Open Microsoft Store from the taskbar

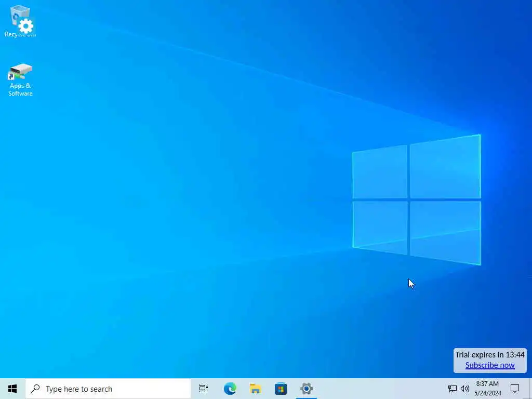[x=281, y=389]
